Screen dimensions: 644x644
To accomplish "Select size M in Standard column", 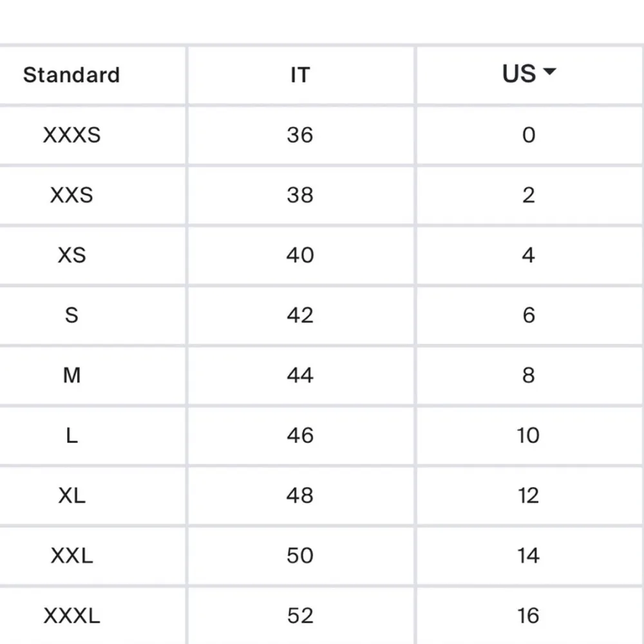I will coord(71,375).
